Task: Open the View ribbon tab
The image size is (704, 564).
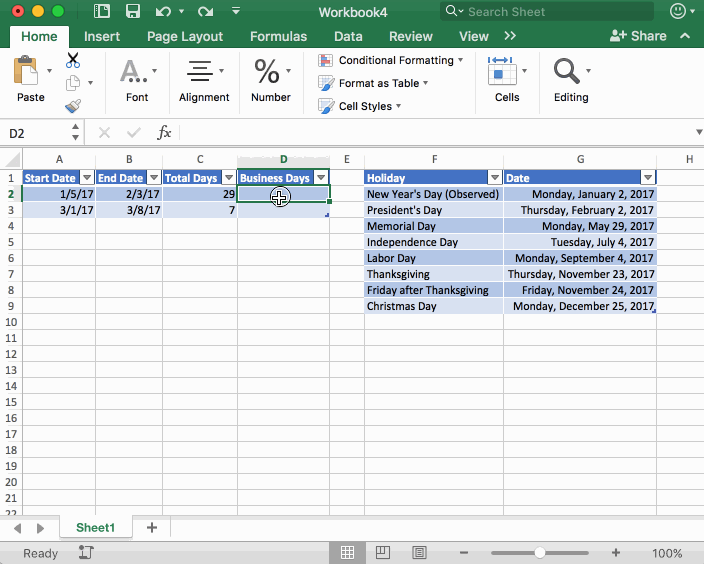Action: (474, 36)
